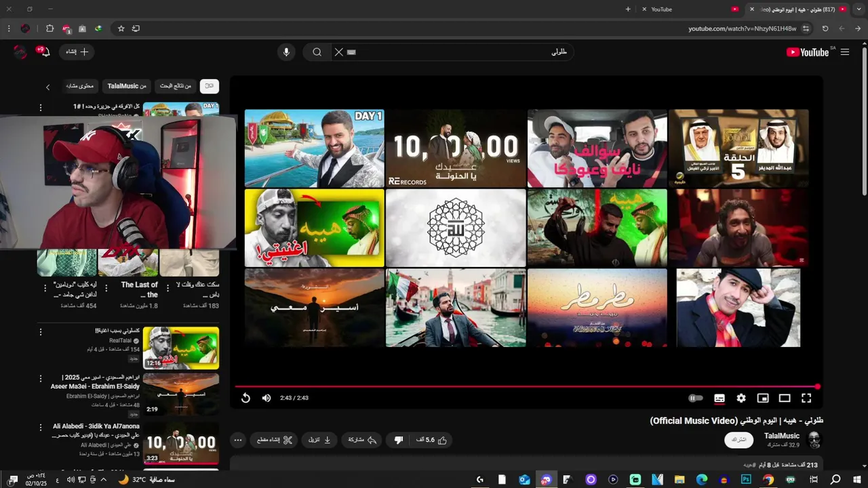Clear the search box with X icon
The width and height of the screenshot is (868, 488).
[x=339, y=52]
